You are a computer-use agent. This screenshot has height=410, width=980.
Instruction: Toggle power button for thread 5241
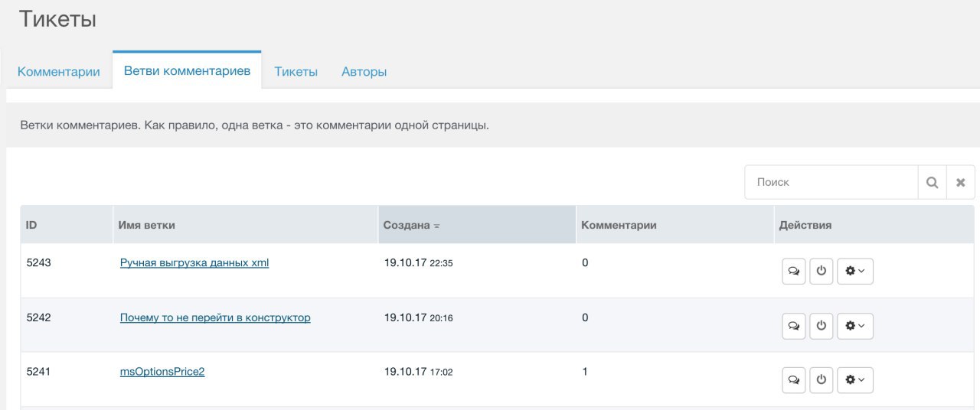(x=822, y=380)
